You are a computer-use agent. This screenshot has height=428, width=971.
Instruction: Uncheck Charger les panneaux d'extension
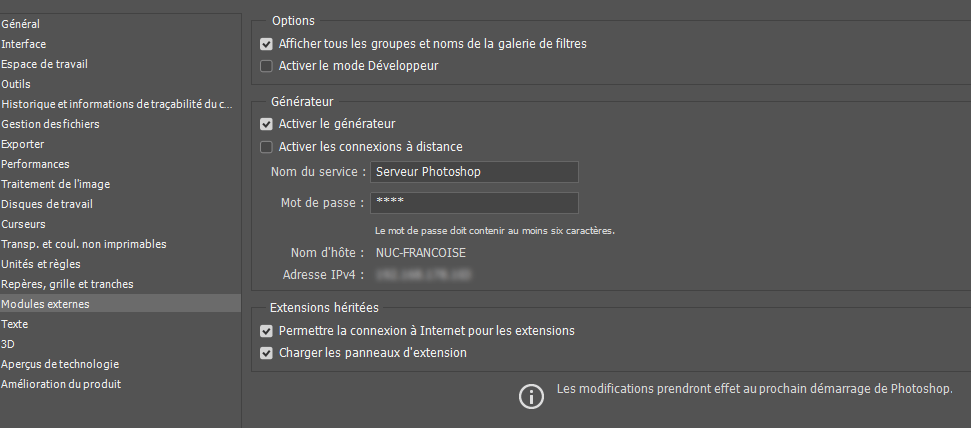(266, 353)
